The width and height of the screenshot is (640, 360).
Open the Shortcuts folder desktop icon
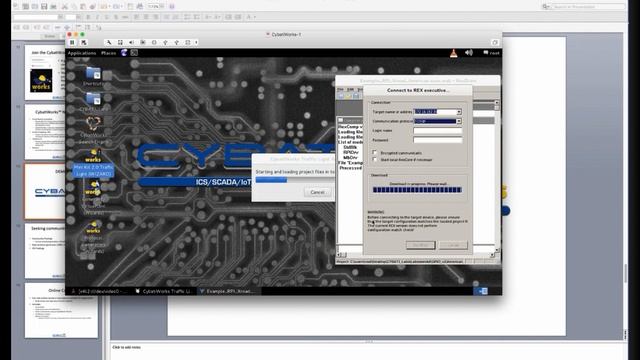93,76
